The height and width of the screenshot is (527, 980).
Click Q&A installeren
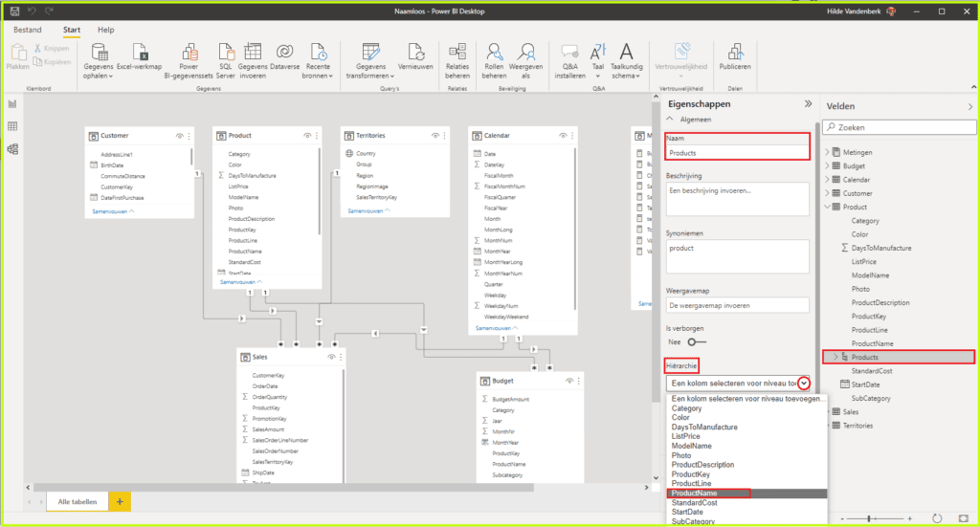pos(570,60)
